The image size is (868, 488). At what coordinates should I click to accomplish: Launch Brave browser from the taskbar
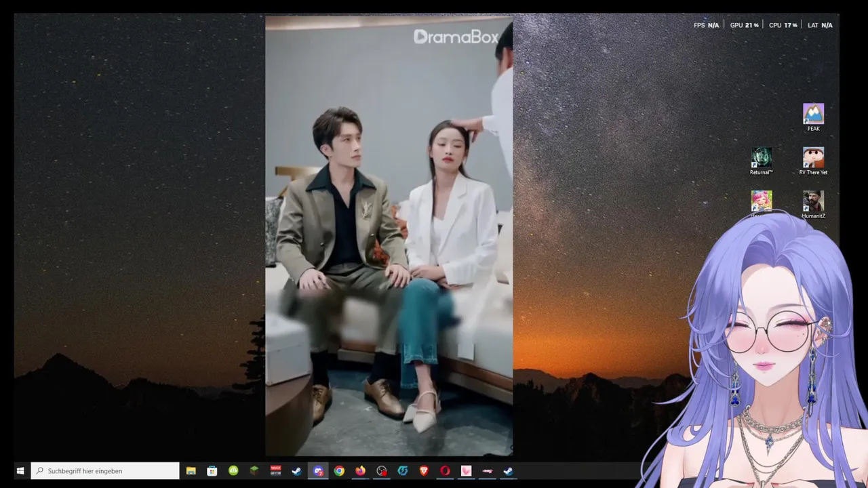(424, 471)
